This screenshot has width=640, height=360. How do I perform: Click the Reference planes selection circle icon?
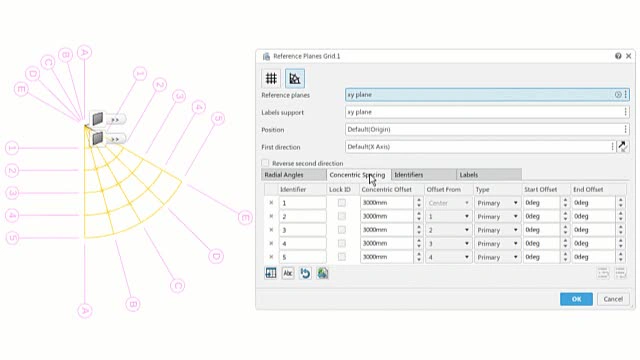618,95
